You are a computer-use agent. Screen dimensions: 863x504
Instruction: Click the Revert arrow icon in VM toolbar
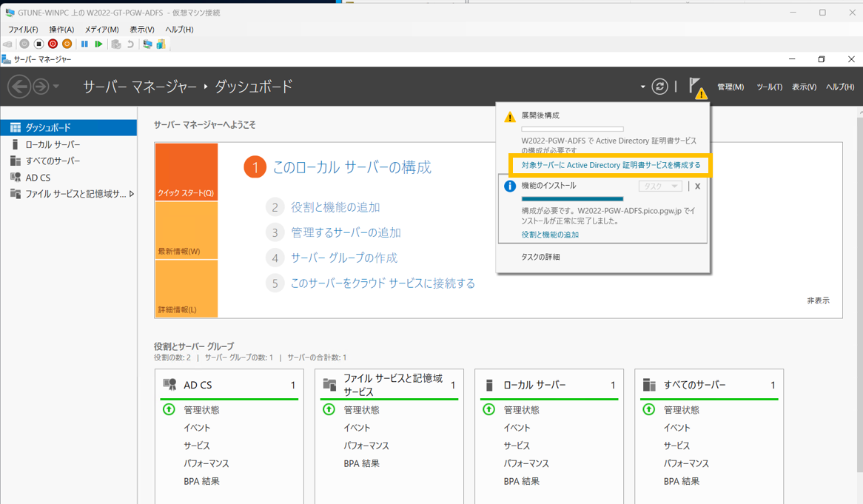(130, 44)
